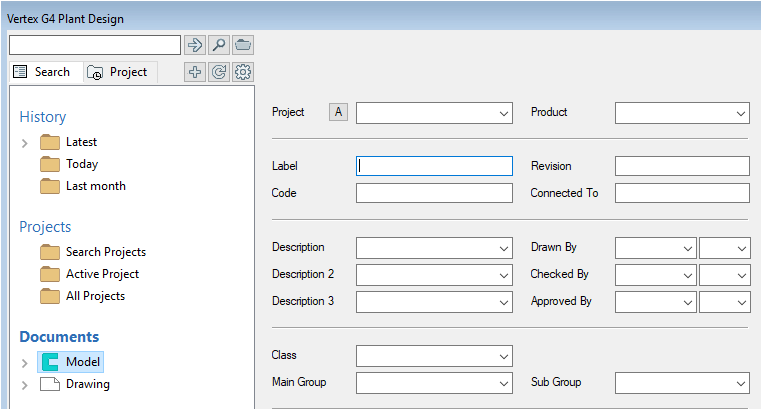
Task: Select the Last month history folder
Action: [x=95, y=186]
